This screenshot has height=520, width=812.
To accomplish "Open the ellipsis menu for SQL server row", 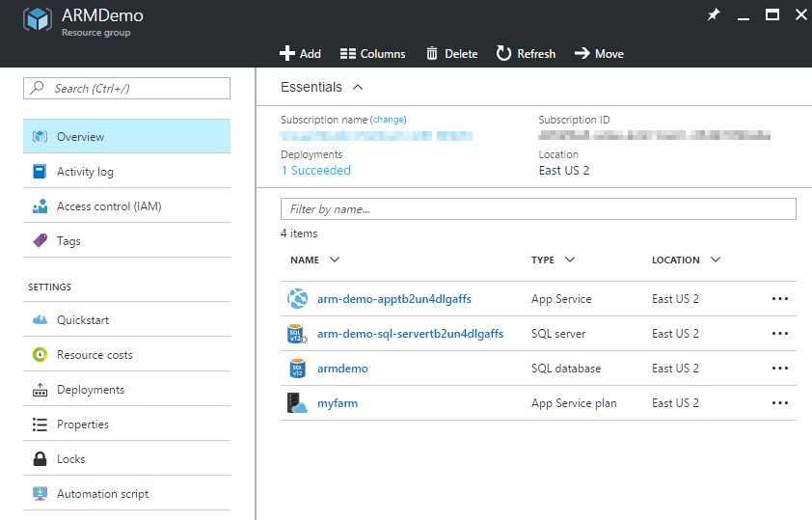I will pos(780,334).
